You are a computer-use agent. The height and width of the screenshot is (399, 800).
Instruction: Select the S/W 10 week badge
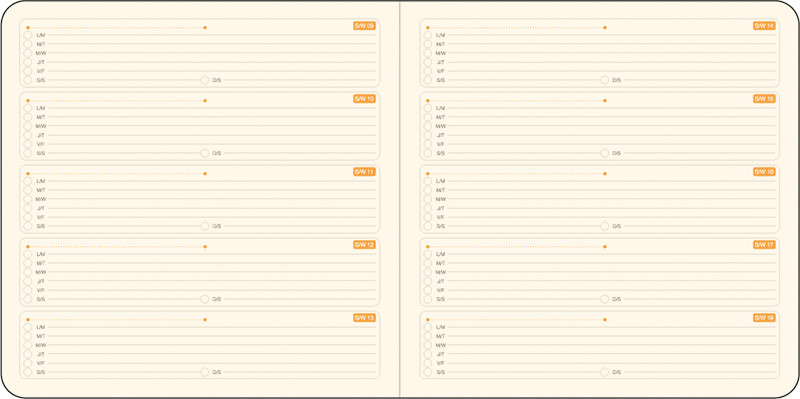click(x=364, y=99)
